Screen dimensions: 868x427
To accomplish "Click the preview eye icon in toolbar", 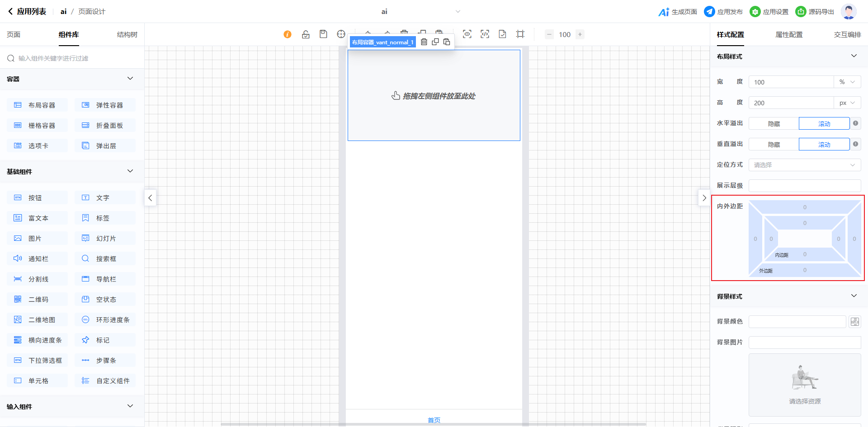I will click(467, 34).
